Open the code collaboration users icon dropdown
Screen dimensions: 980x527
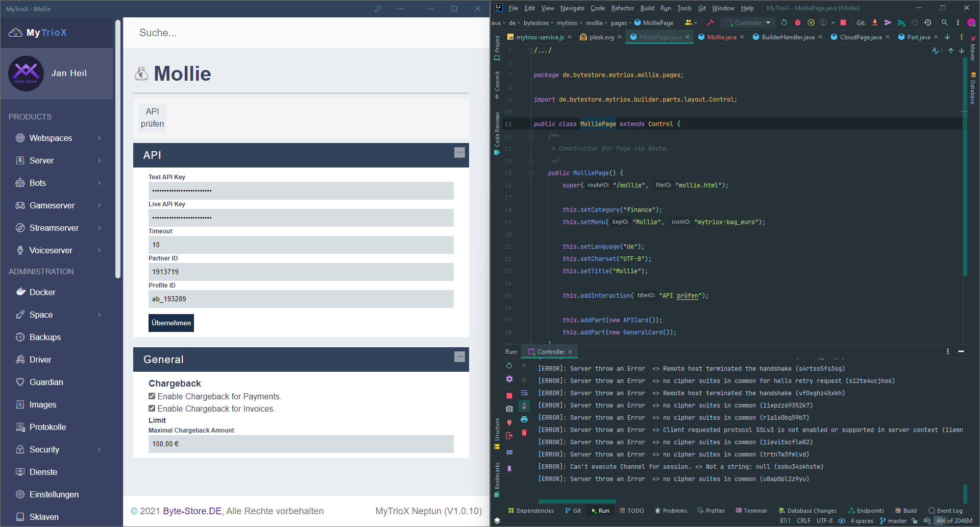691,22
